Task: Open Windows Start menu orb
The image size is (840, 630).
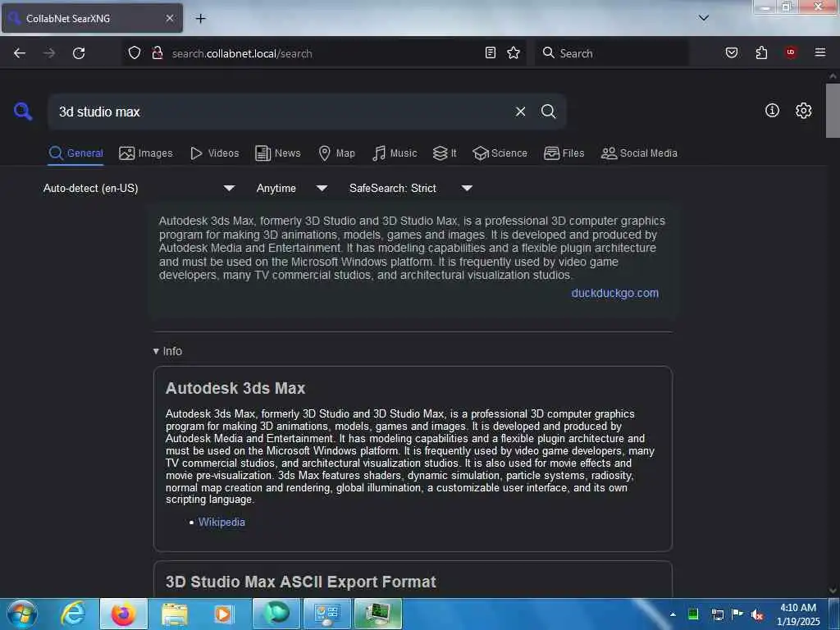Action: click(22, 614)
